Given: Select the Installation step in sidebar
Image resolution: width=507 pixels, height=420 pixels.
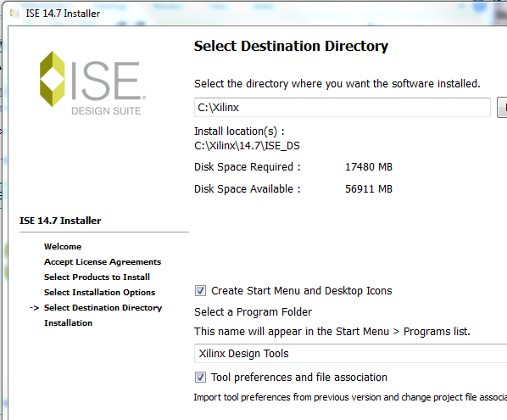Looking at the screenshot, I should (68, 323).
